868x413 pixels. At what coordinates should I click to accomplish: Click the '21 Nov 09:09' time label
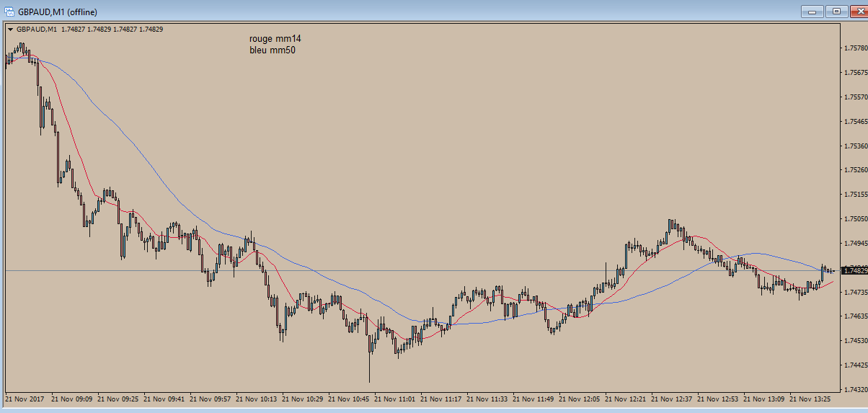tap(73, 399)
